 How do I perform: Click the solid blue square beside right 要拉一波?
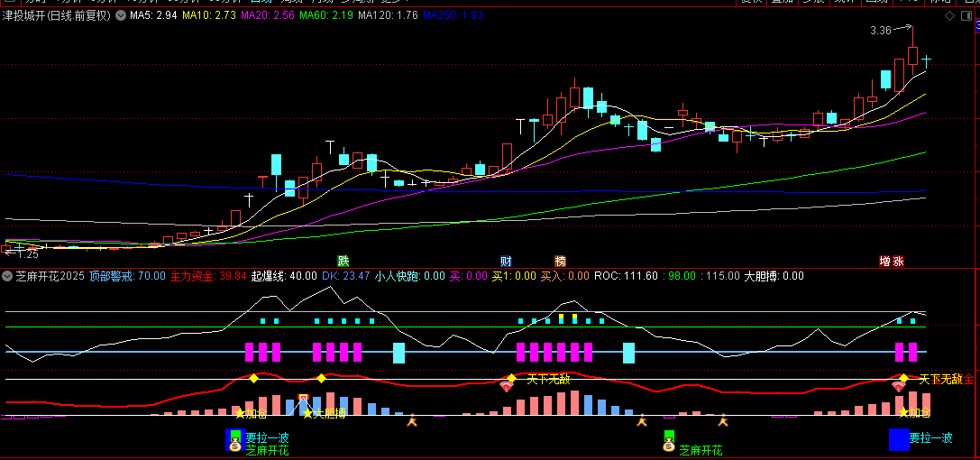[x=899, y=439]
